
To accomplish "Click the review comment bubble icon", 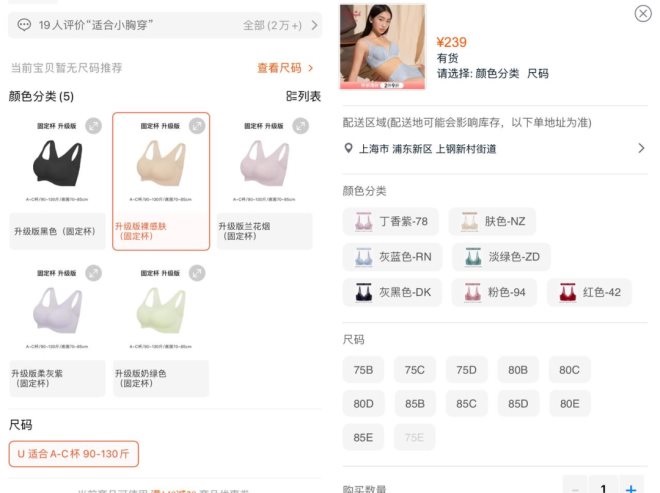I will pyautogui.click(x=24, y=25).
